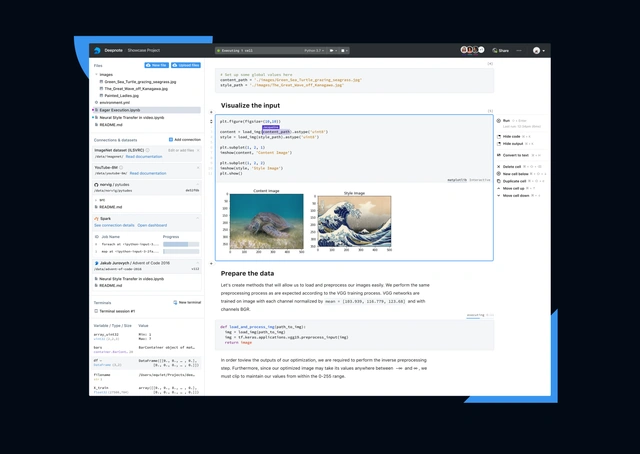The height and width of the screenshot is (454, 640).
Task: Click the Upload files button
Action: 185,65
